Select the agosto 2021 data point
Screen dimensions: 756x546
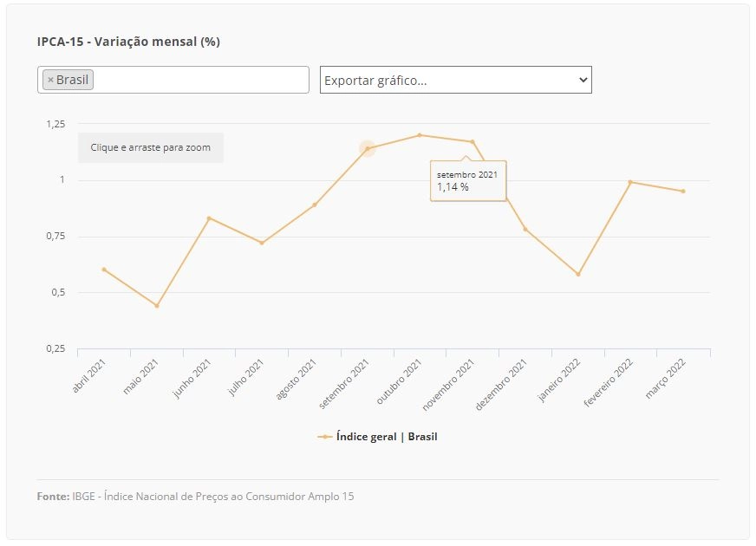click(315, 205)
